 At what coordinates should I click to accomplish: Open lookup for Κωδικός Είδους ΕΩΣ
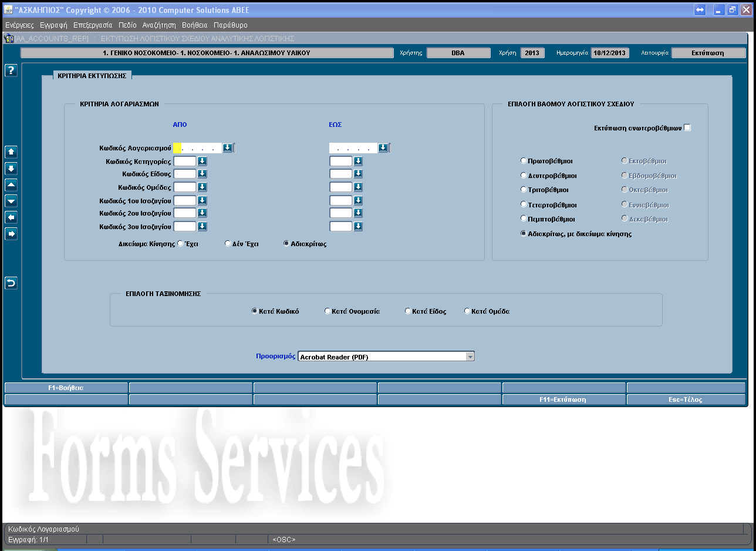(358, 174)
